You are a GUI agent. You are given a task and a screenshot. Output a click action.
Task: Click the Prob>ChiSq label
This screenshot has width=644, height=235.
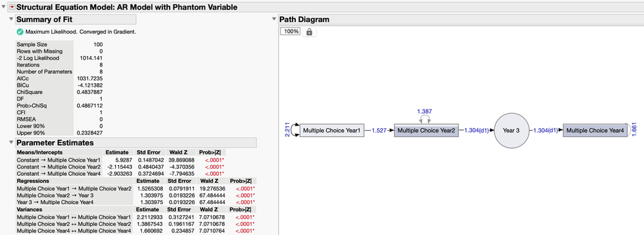pyautogui.click(x=32, y=106)
